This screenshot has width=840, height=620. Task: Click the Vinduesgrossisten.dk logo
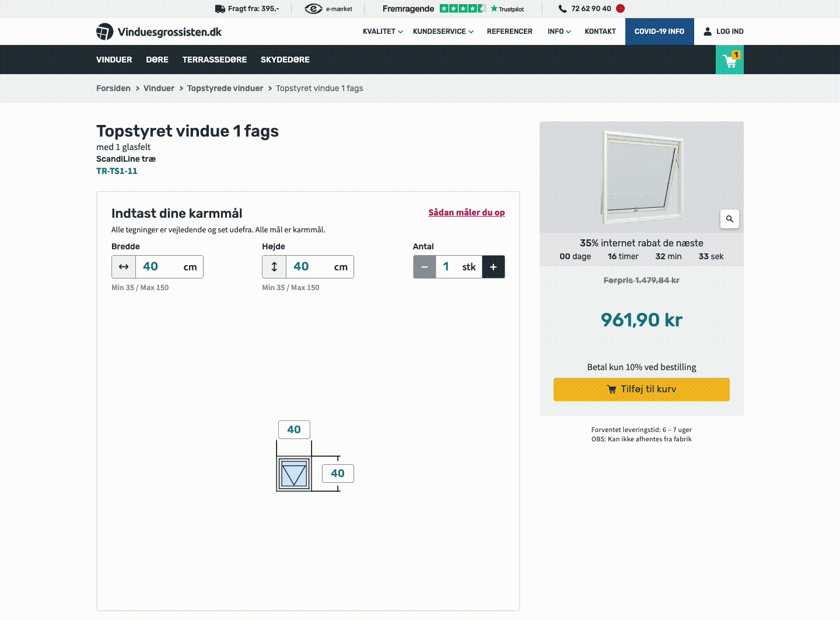[x=159, y=31]
